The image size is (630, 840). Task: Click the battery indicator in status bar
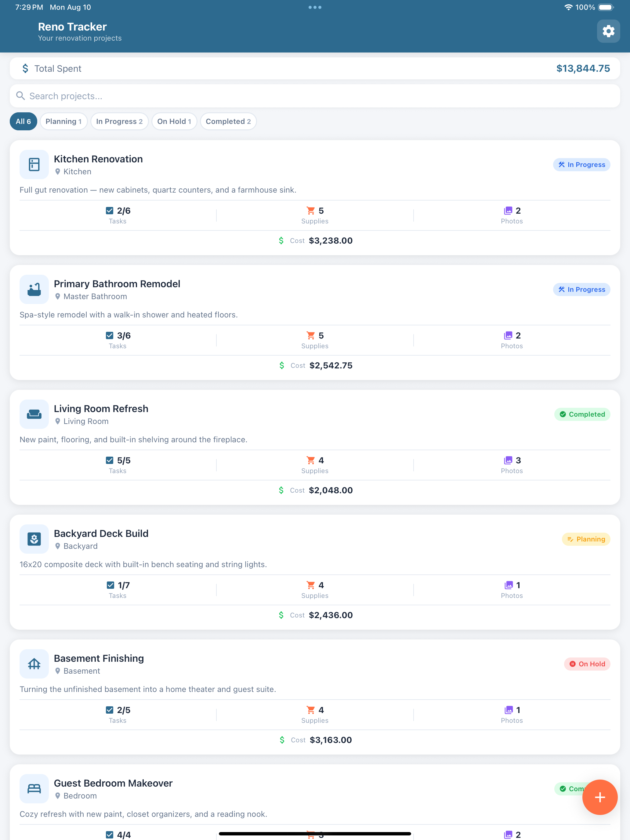(x=606, y=7)
